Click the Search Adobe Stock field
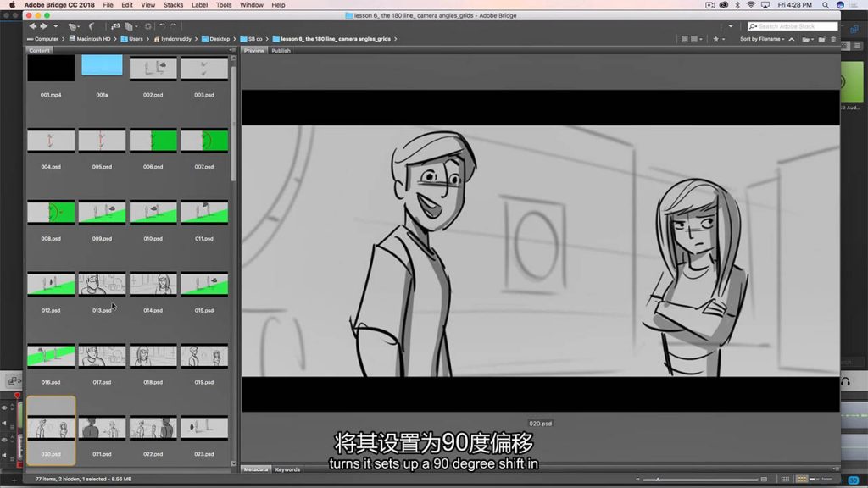Viewport: 868px width, 488px height. (793, 26)
